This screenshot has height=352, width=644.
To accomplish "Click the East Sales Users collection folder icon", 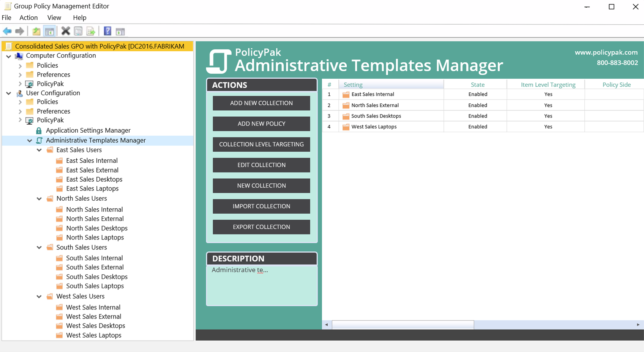I will pos(50,150).
